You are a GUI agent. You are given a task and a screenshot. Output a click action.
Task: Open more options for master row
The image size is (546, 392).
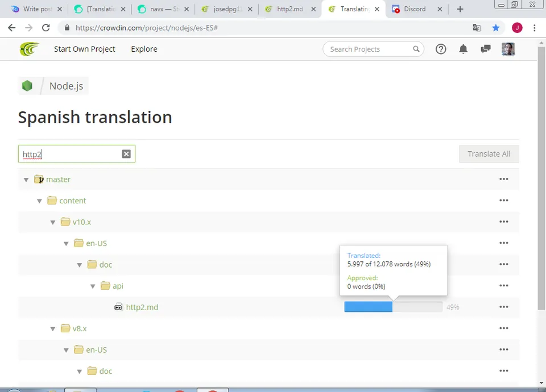click(x=503, y=179)
